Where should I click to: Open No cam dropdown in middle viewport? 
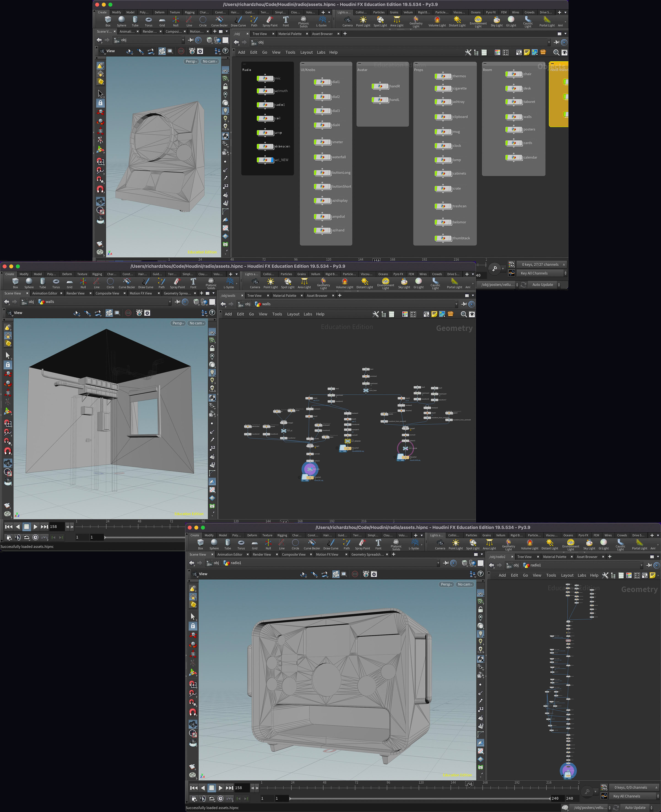click(x=196, y=323)
